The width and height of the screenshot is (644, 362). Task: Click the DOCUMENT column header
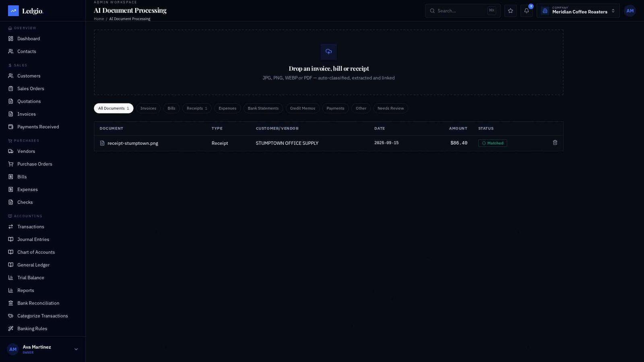111,128
